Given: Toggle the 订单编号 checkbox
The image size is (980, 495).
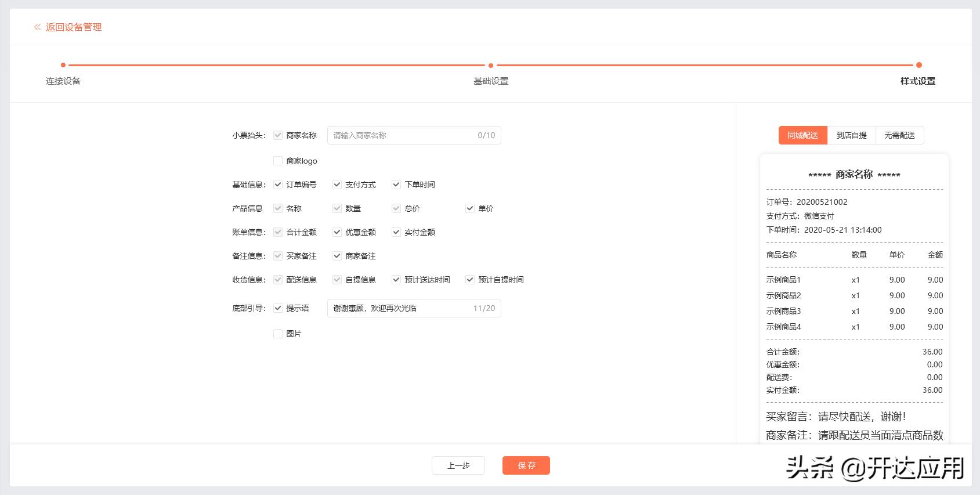Looking at the screenshot, I should click(278, 185).
